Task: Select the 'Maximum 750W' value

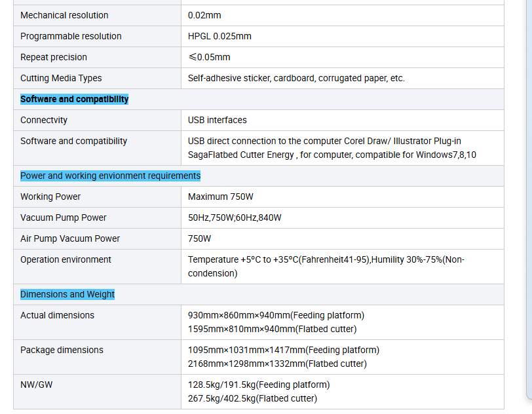Action: pyautogui.click(x=221, y=197)
